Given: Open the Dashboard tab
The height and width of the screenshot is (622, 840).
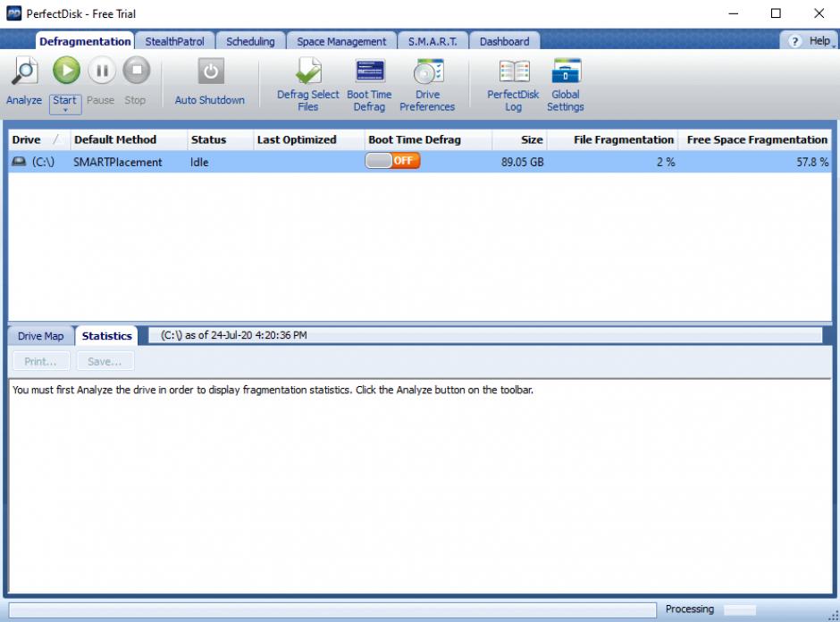Looking at the screenshot, I should click(x=504, y=41).
